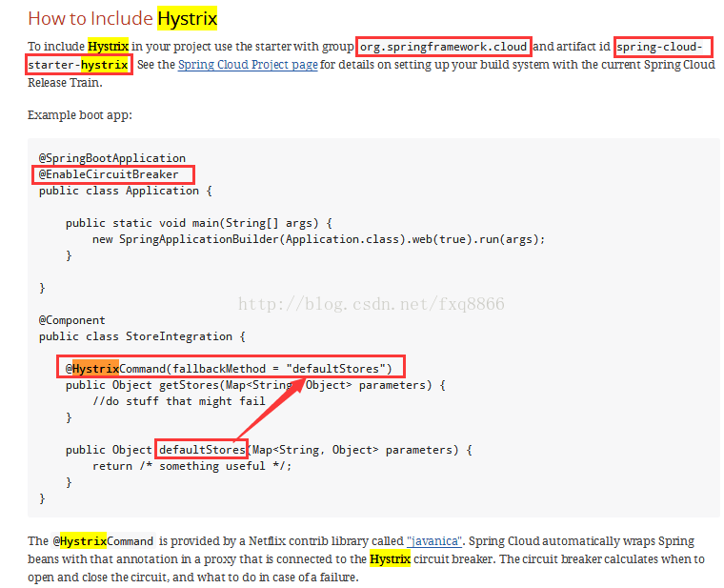Click the @Component annotation line

point(72,320)
